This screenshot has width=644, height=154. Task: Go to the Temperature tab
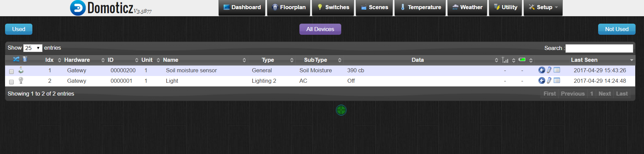420,7
